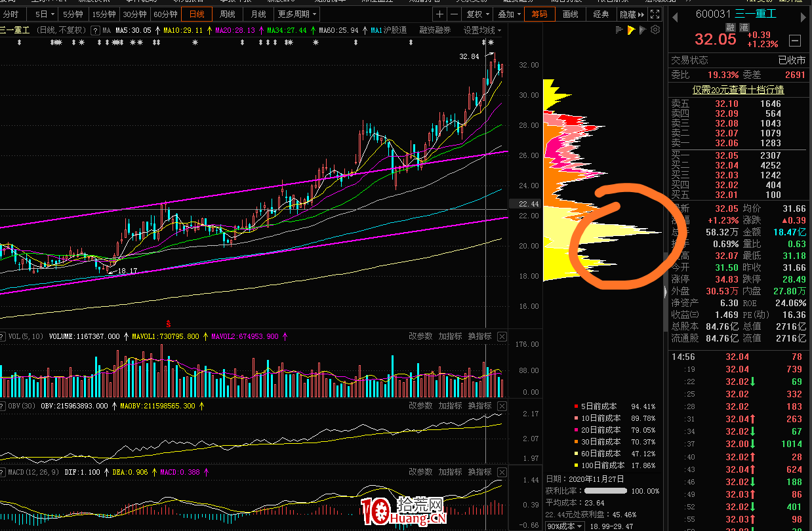The width and height of the screenshot is (812, 531).
Task: Switch to 周线 weekly chart
Action: 228,14
